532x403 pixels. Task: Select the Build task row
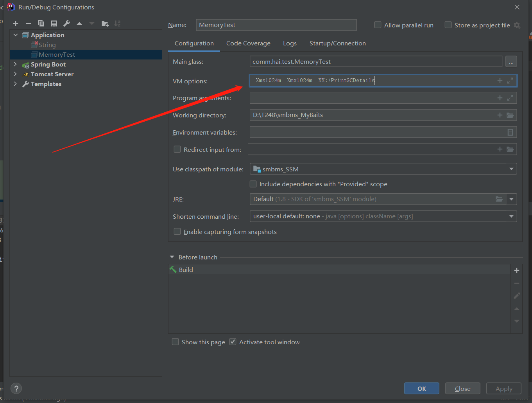[x=339, y=270]
